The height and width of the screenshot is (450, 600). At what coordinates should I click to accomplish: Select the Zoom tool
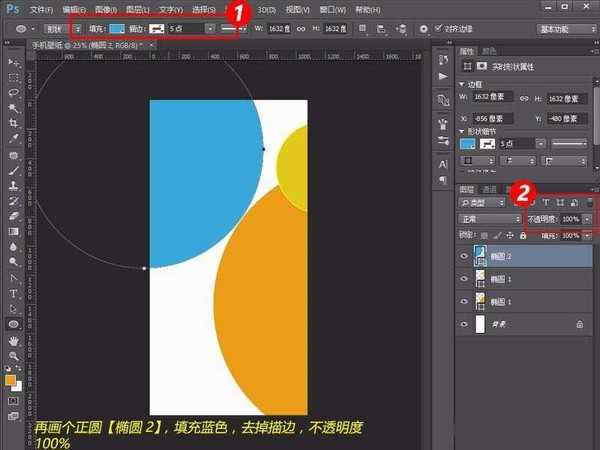(15, 356)
